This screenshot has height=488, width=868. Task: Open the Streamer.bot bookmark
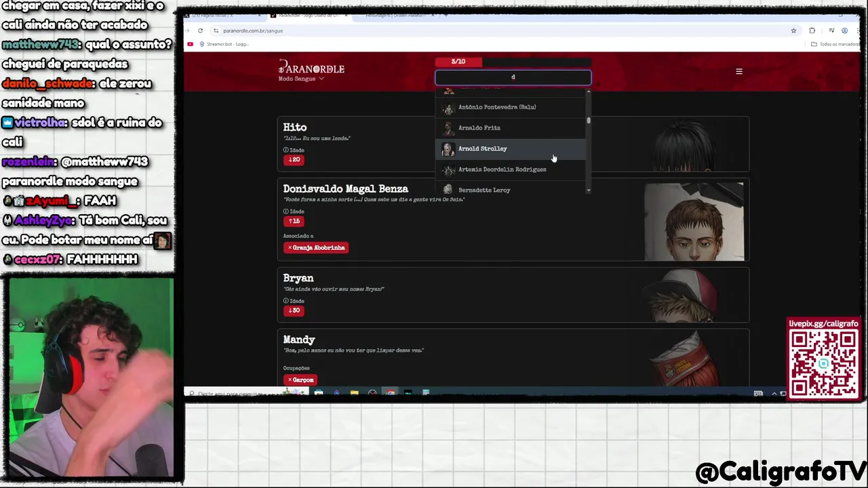pyautogui.click(x=224, y=44)
